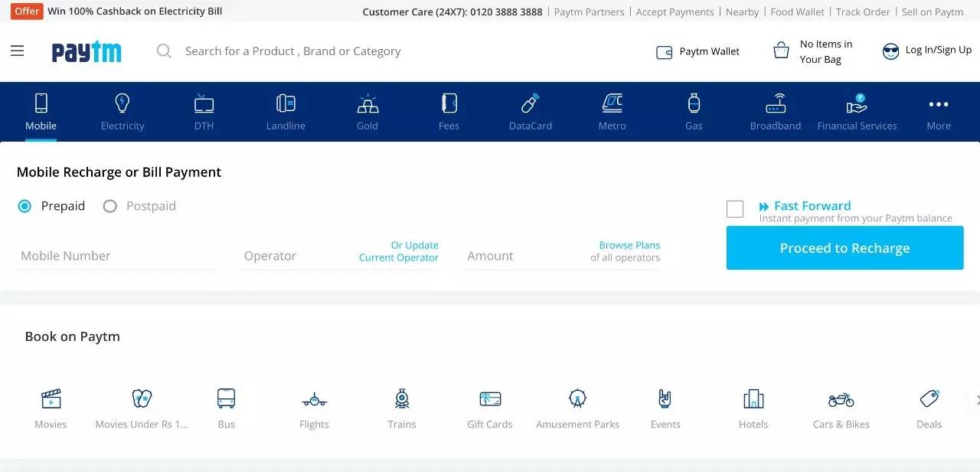Select the Broadband router icon
The width and height of the screenshot is (980, 472).
click(776, 103)
